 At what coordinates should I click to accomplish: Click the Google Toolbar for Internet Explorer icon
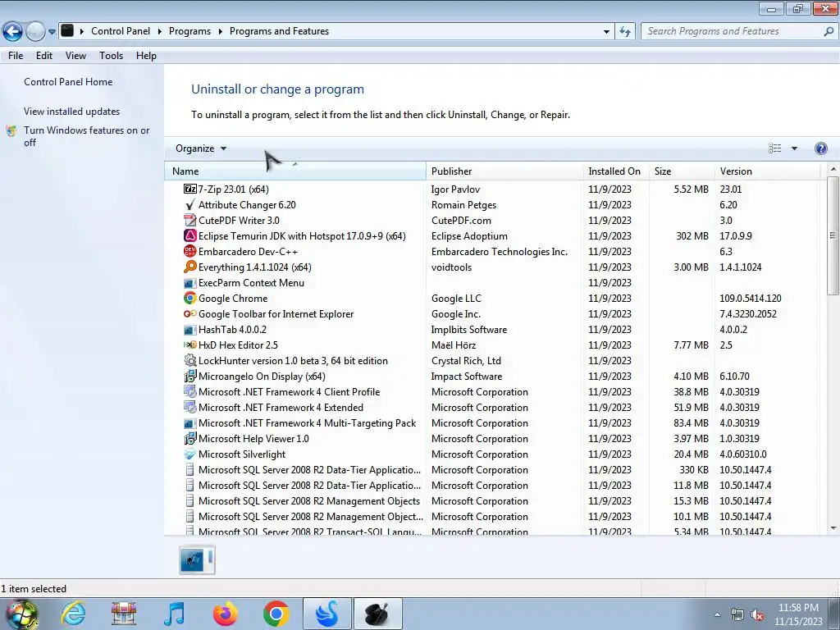pyautogui.click(x=189, y=314)
